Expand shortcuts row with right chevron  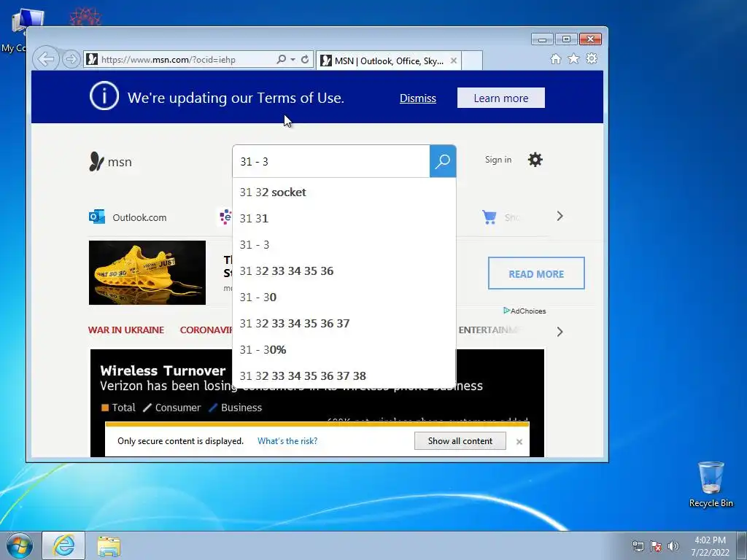point(560,216)
